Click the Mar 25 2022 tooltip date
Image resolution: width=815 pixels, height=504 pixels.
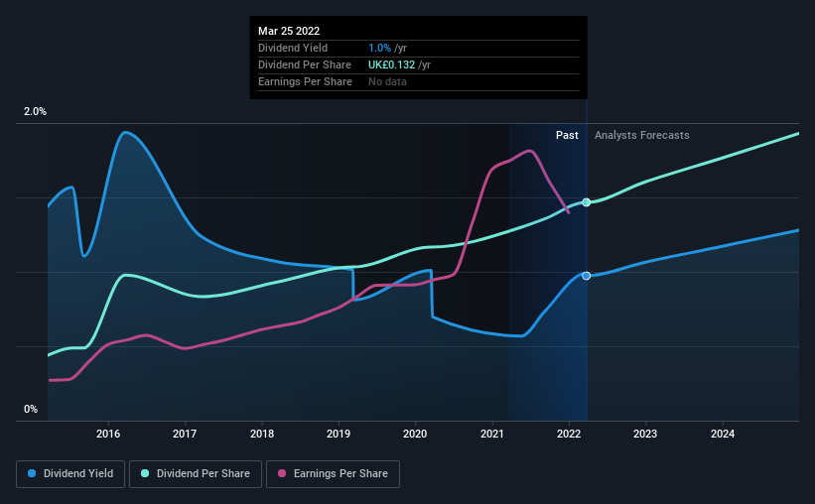coord(289,31)
